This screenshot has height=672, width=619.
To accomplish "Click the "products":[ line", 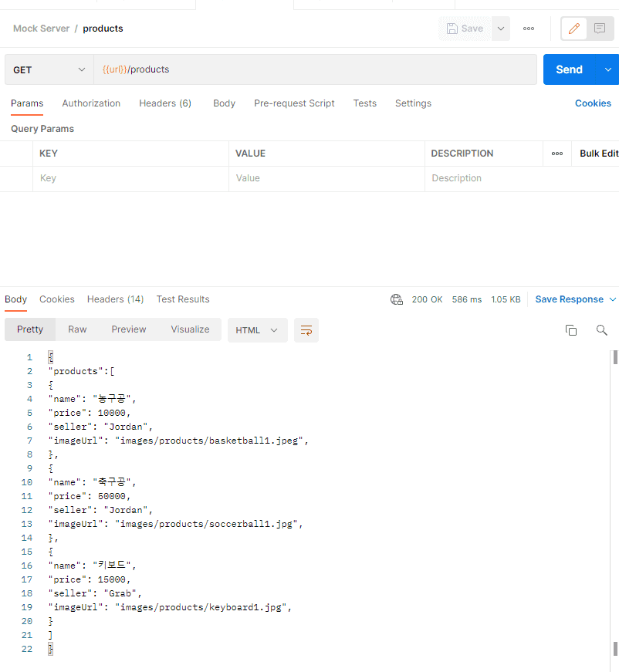I will (82, 371).
